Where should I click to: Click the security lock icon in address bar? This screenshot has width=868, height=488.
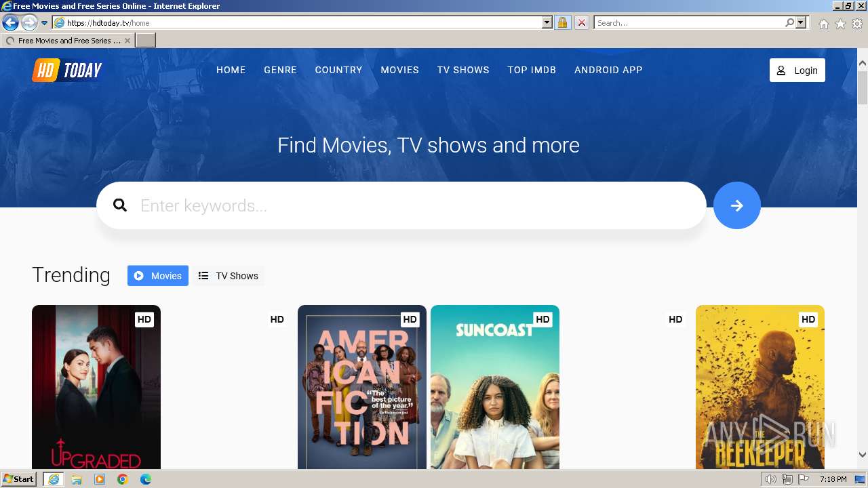coord(562,23)
